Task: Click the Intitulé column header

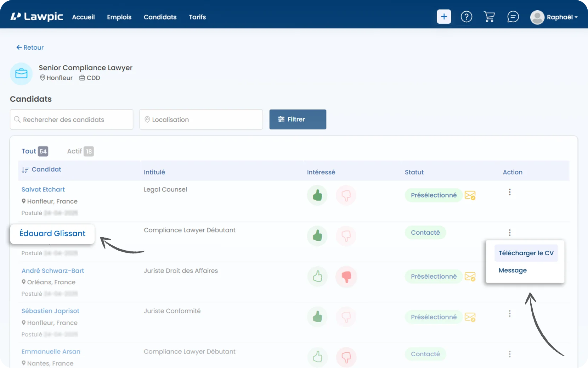Action: [x=154, y=172]
